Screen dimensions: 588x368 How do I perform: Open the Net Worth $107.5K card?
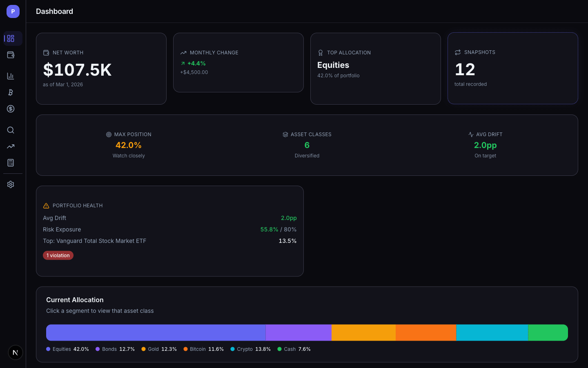[x=101, y=69]
